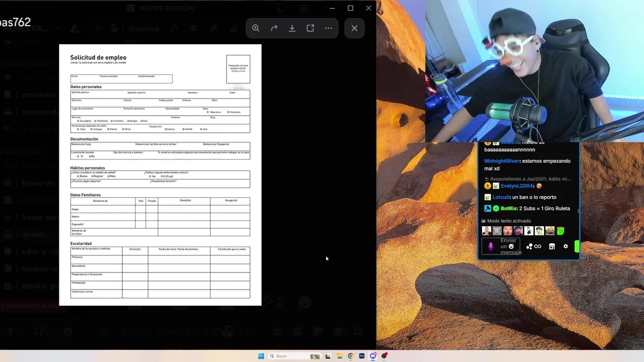Click the Modo lento activado notice
644x362 pixels.
tap(506, 221)
